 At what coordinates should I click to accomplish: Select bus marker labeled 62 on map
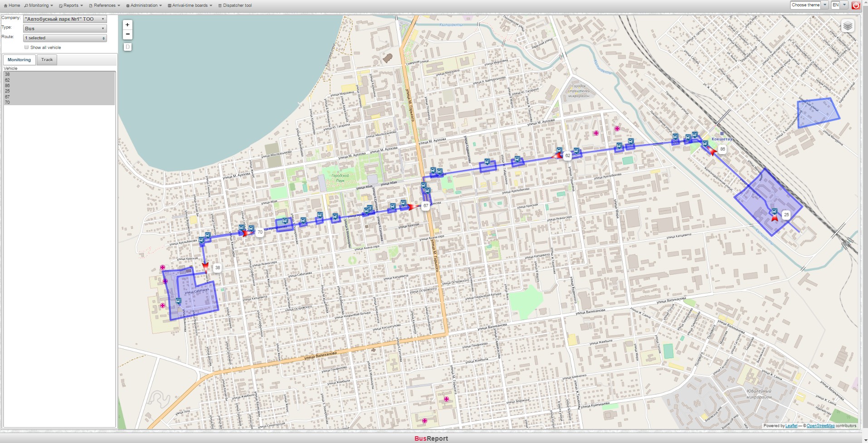[567, 156]
